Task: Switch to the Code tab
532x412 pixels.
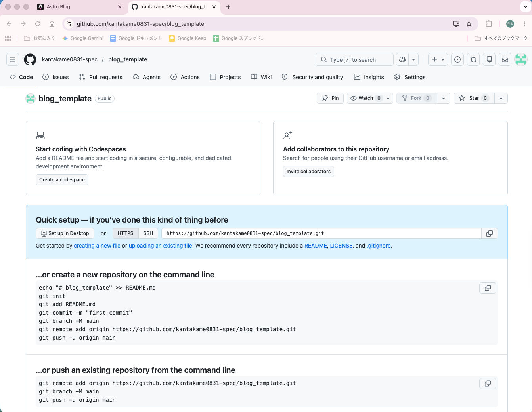Action: (21, 77)
